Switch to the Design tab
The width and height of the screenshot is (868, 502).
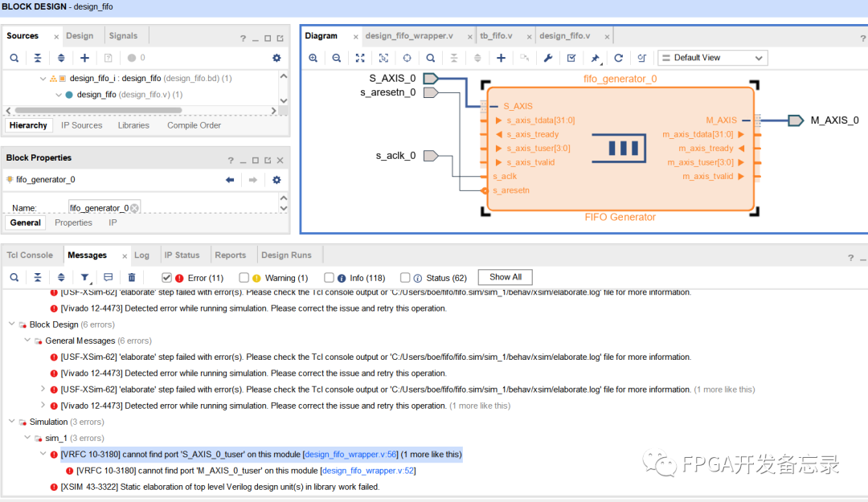80,35
